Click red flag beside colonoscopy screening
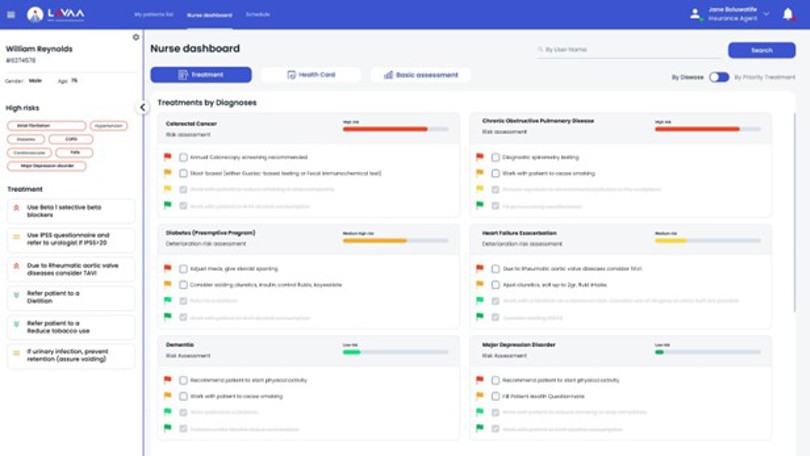The image size is (810, 456). pos(168,157)
